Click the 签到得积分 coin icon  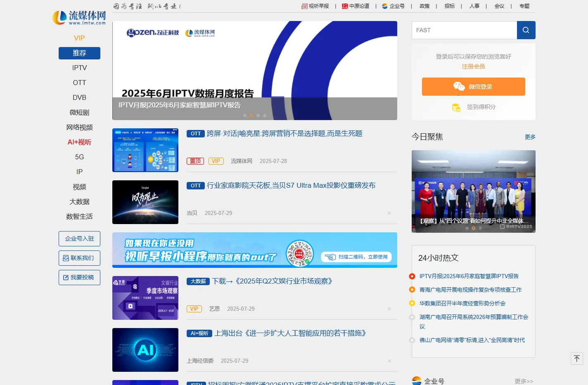(x=456, y=107)
